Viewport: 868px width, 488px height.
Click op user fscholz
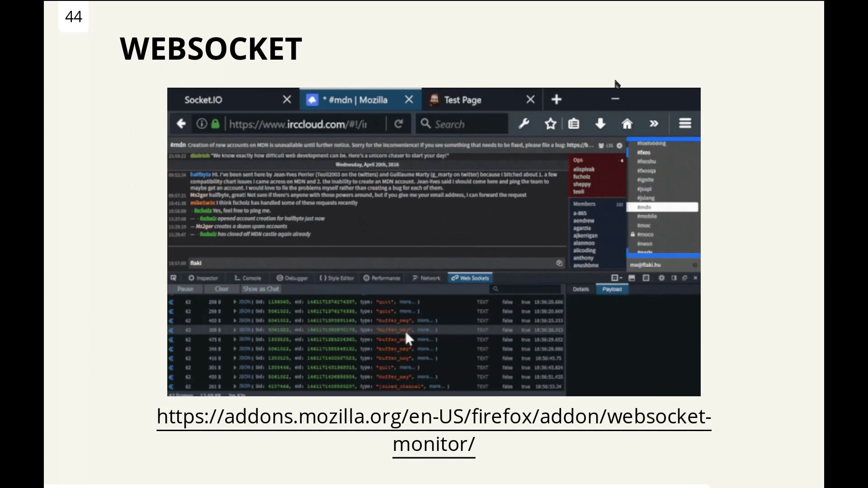[x=582, y=177]
